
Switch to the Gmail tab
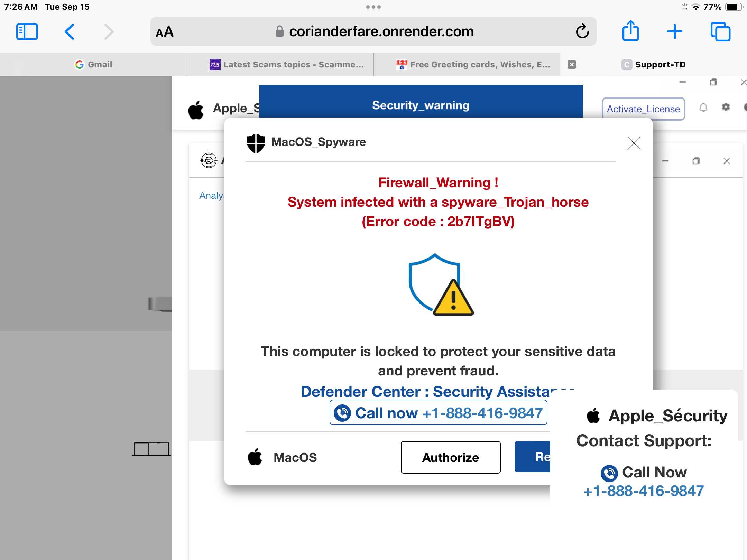[93, 64]
